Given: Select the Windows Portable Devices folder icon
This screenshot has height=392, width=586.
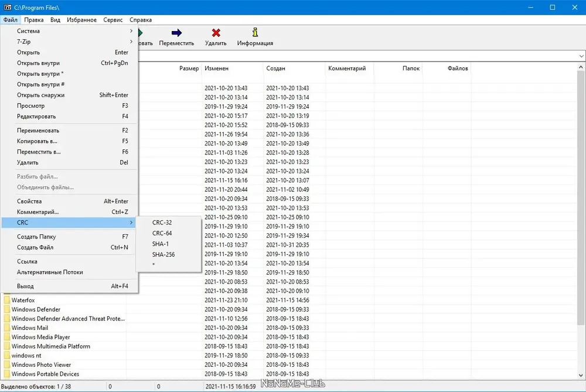Looking at the screenshot, I should 6,374.
